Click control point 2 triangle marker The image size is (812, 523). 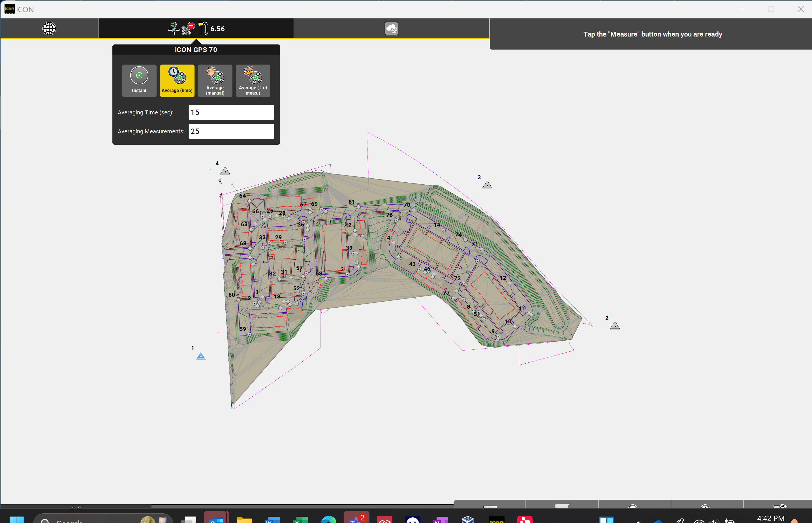point(615,326)
